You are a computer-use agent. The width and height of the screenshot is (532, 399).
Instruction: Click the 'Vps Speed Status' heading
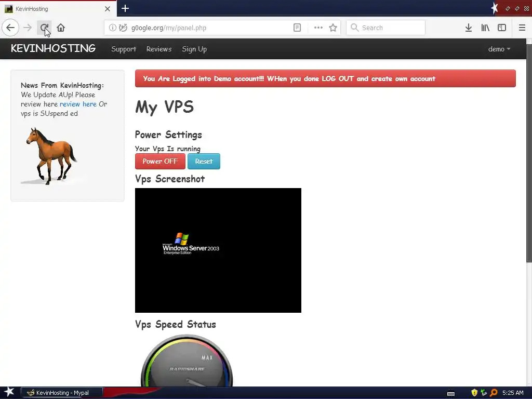[x=176, y=324]
